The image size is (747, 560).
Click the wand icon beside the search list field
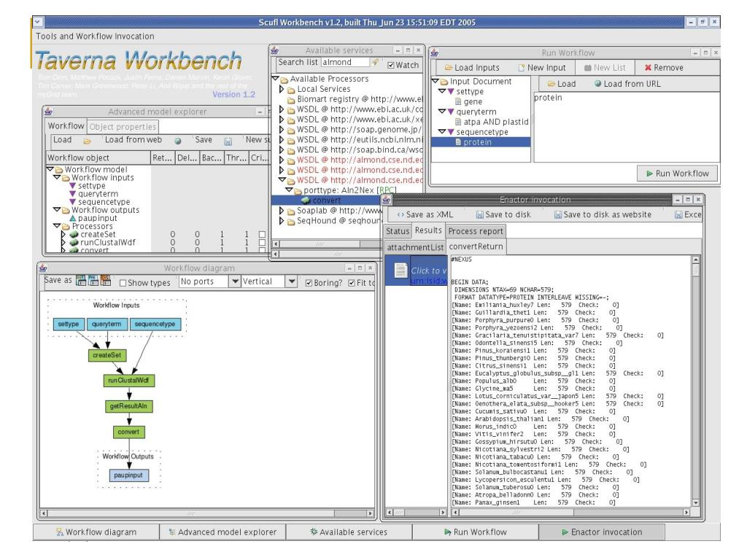(x=376, y=63)
